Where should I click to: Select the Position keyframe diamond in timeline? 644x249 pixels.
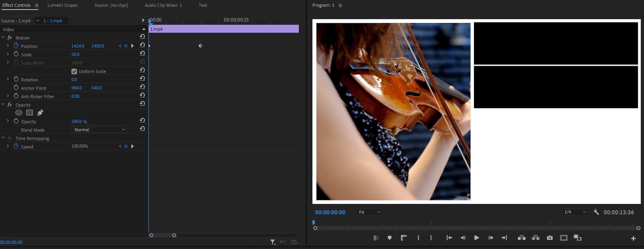(x=201, y=46)
